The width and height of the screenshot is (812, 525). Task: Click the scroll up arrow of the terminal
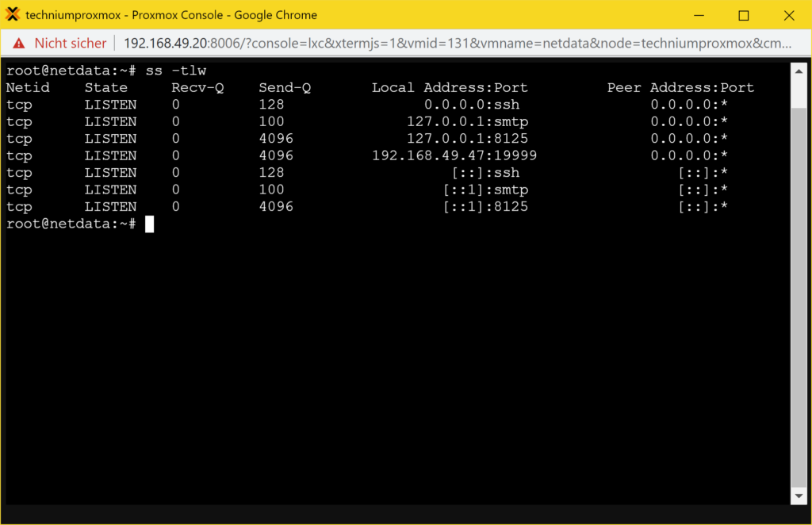799,71
